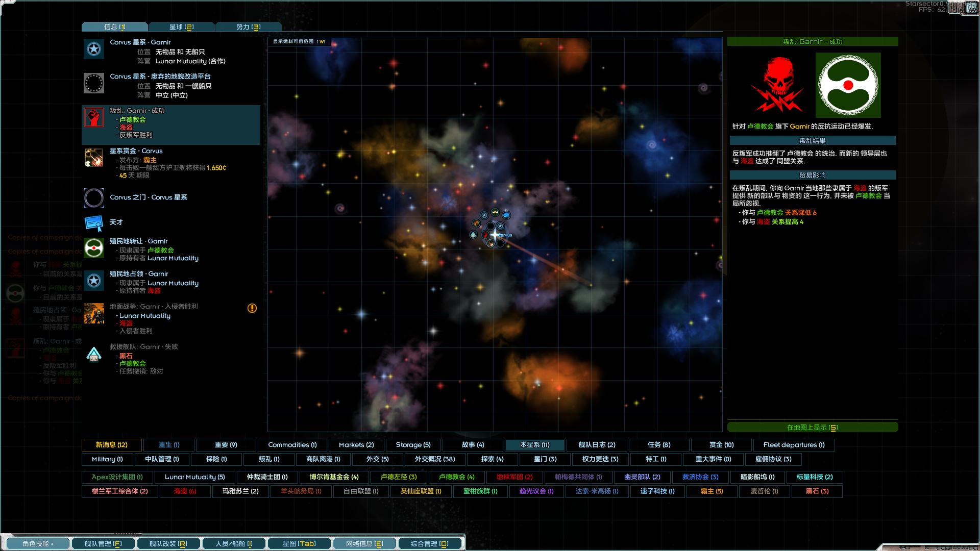Toggle the 海盗 (6) faction filter
This screenshot has width=980, height=551.
pos(185,491)
